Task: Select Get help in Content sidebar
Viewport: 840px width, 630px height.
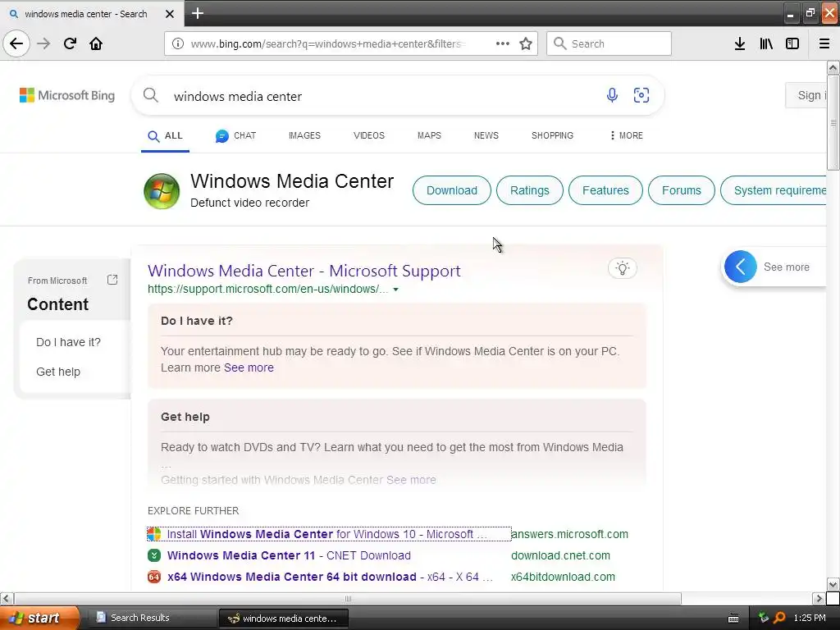Action: tap(58, 372)
